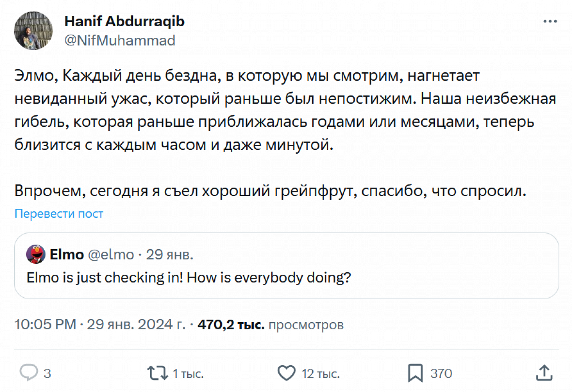The image size is (572, 392).
Task: Click Elmo's avatar in quoted post
Action: [x=36, y=254]
